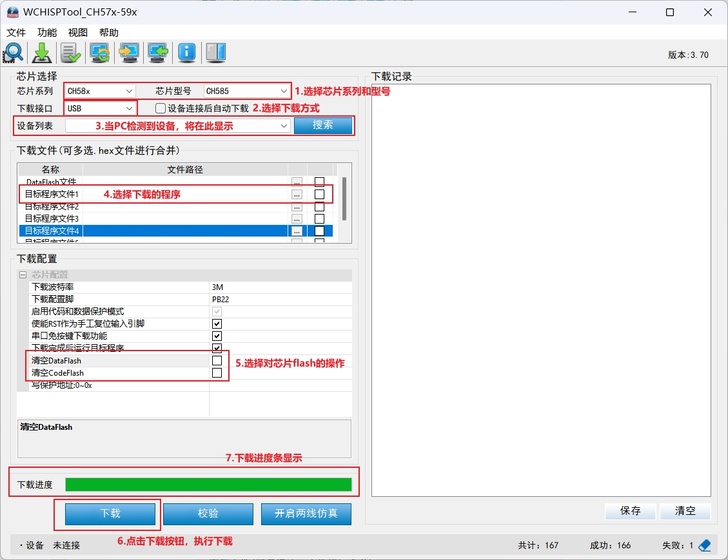Click 共计: 167 status entry
Viewport: 728px width, 560px height.
538,545
